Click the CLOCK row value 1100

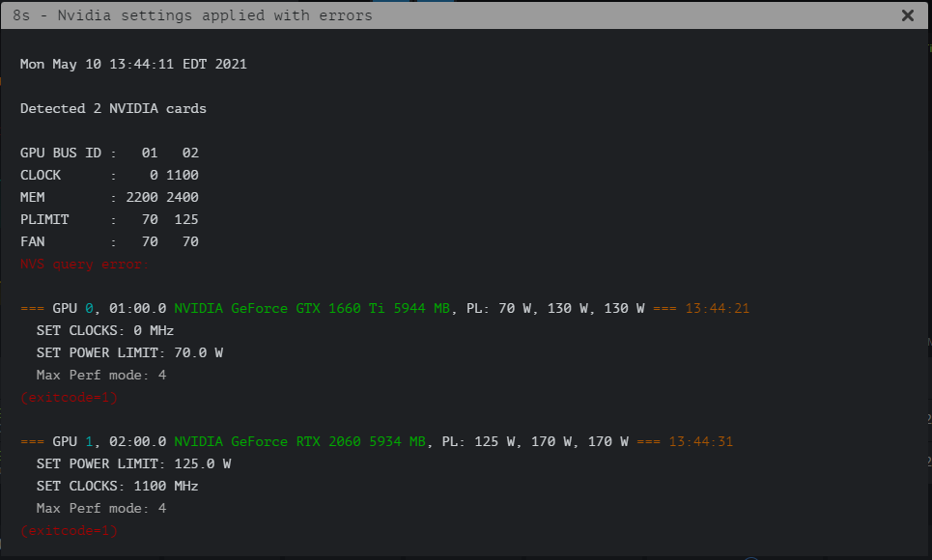[x=182, y=176]
